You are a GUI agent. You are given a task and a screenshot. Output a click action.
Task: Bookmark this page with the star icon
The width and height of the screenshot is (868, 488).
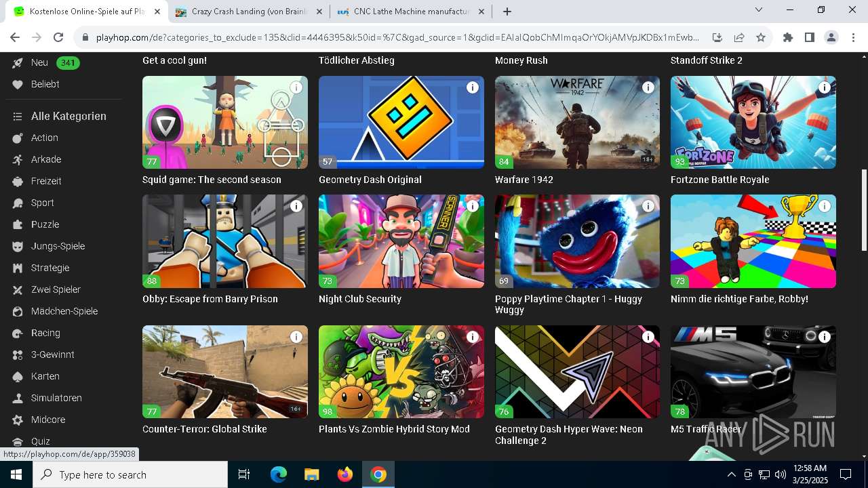click(x=761, y=37)
